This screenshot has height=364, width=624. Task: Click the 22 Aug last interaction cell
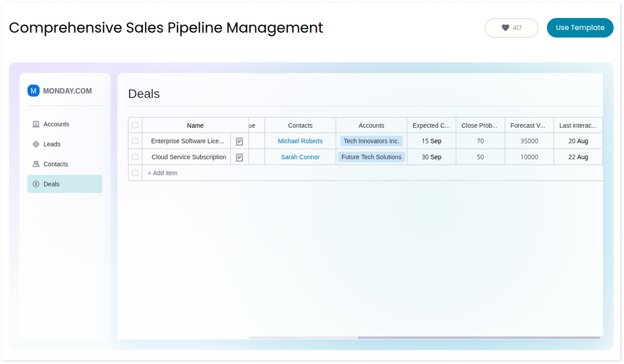click(578, 157)
